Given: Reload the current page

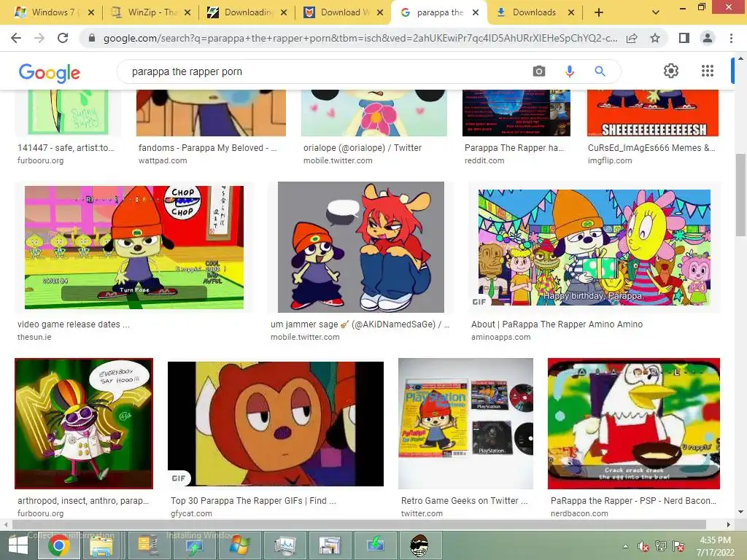Looking at the screenshot, I should click(63, 38).
